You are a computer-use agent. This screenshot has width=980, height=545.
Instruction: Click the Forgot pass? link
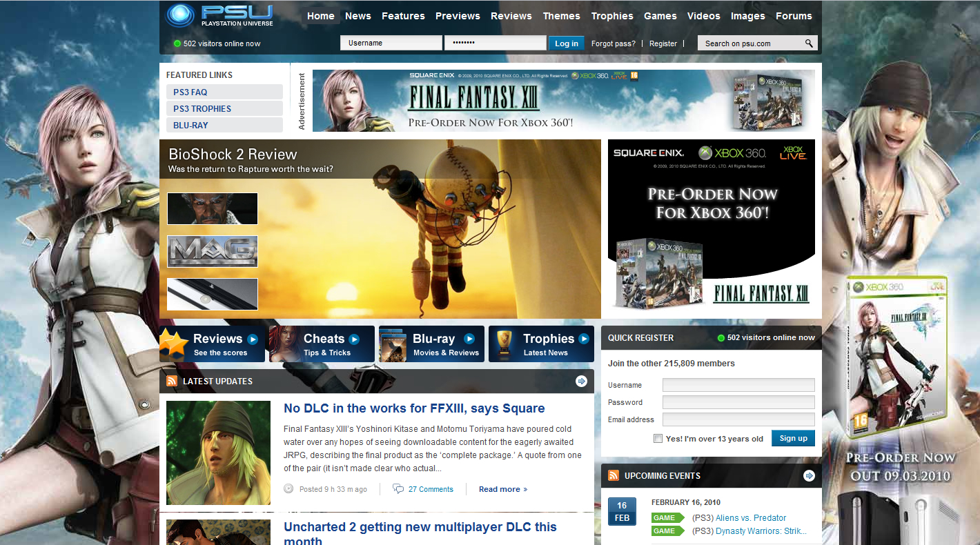(614, 43)
